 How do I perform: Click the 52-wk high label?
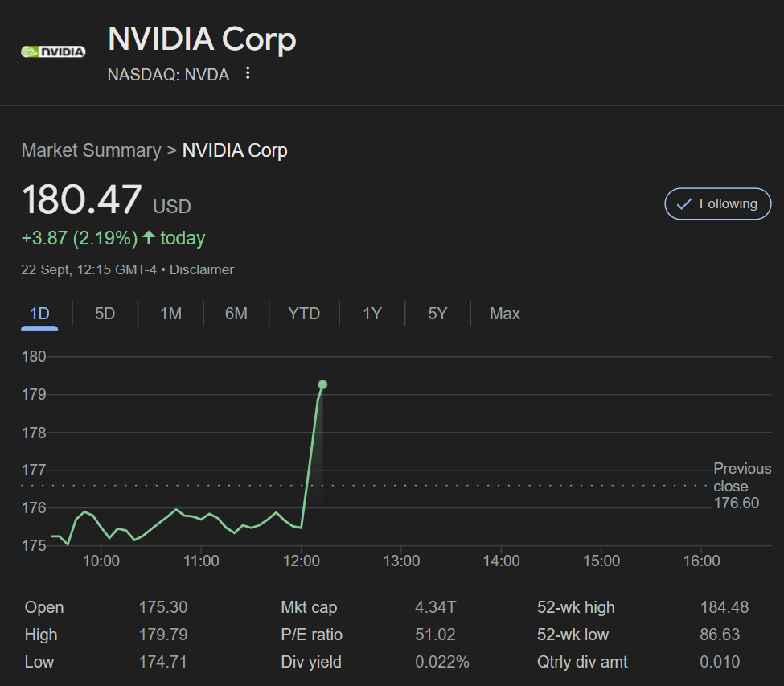tap(576, 607)
